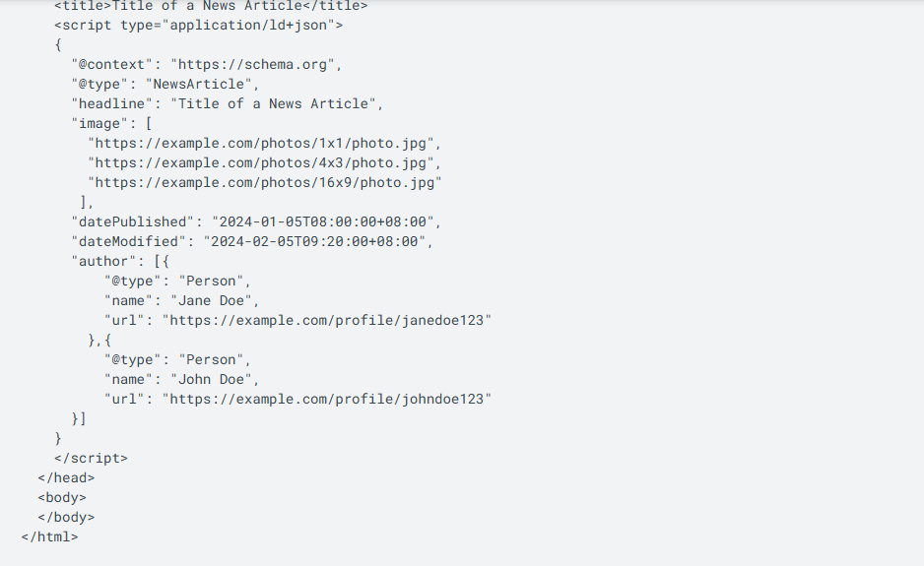
Task: Click the janedoe123 profile URL
Action: pos(326,321)
